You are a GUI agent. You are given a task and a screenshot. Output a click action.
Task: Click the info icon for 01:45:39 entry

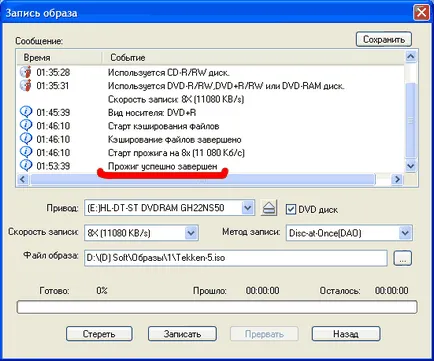[x=26, y=112]
